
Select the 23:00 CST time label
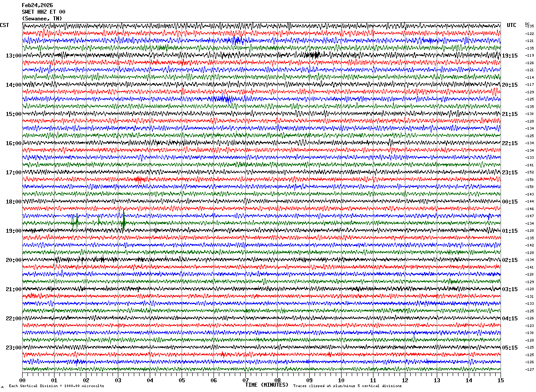[14, 348]
